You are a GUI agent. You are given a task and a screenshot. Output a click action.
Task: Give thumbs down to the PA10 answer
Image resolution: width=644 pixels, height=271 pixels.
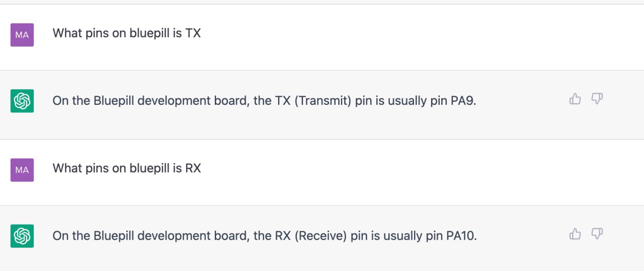(597, 234)
